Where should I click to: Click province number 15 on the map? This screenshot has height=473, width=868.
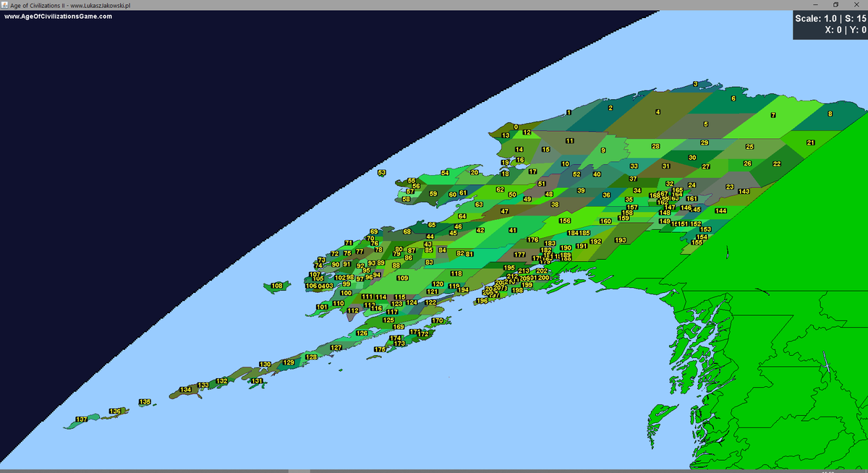point(545,150)
